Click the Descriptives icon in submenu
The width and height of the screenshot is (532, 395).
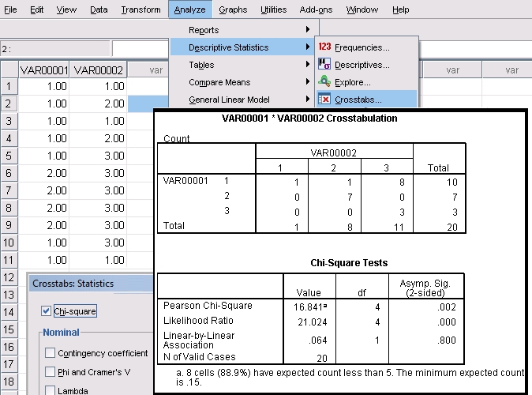coord(324,65)
